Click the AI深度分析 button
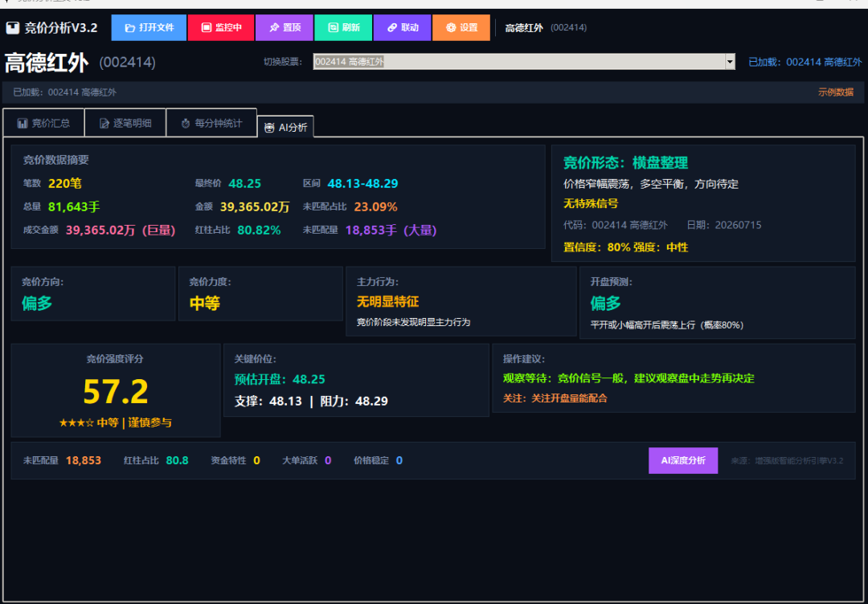Viewport: 868px width, 604px height. coord(683,460)
